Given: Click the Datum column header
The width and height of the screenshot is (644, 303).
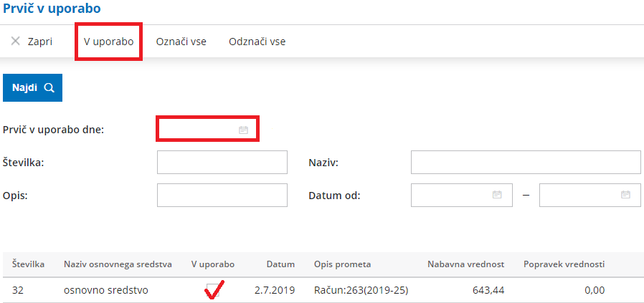Looking at the screenshot, I should (x=280, y=264).
